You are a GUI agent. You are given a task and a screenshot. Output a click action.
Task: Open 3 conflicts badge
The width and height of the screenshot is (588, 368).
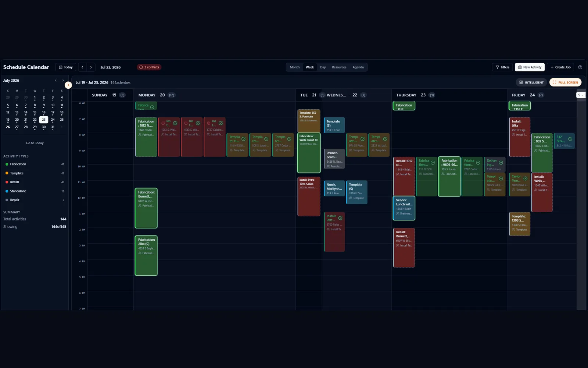click(149, 67)
